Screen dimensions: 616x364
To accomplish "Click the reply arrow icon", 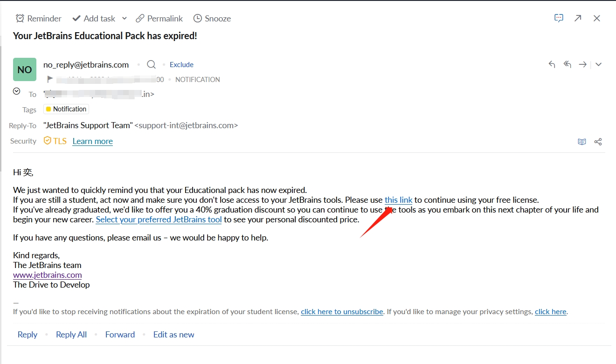I will coord(552,64).
